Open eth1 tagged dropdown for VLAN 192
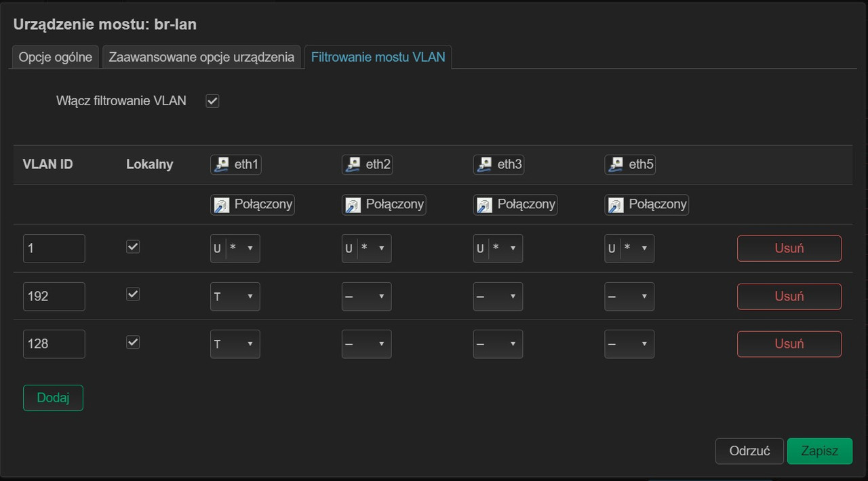 click(x=235, y=296)
